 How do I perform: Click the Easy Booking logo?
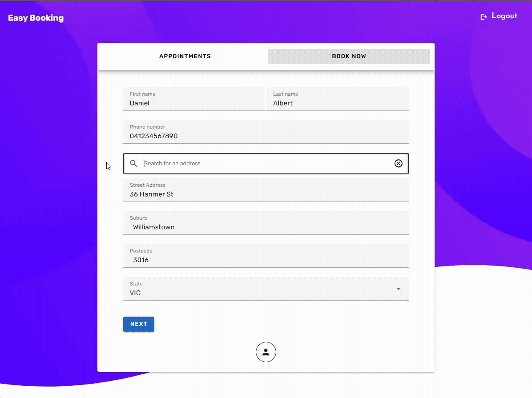coord(36,18)
